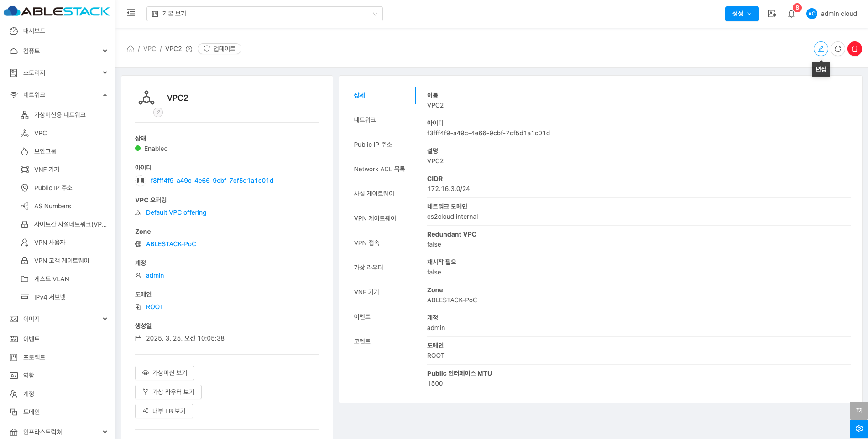This screenshot has height=439, width=868.
Task: Open the 기본 보기 view dropdown
Action: [264, 14]
